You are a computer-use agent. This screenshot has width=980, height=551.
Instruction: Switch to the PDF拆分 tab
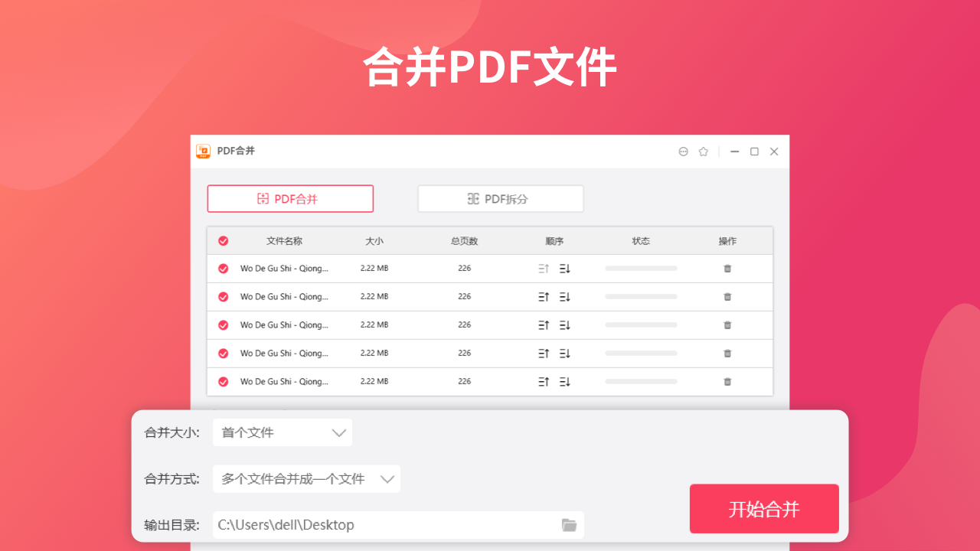tap(500, 198)
